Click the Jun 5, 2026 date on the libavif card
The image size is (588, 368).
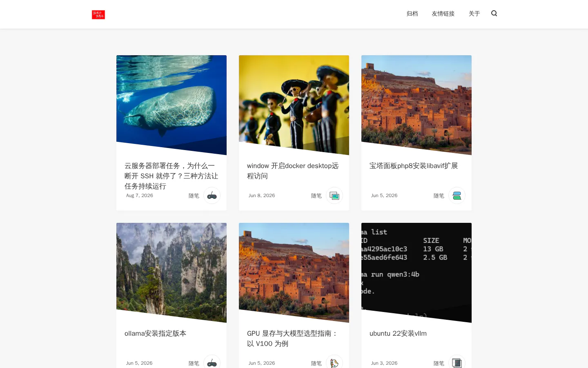click(384, 195)
